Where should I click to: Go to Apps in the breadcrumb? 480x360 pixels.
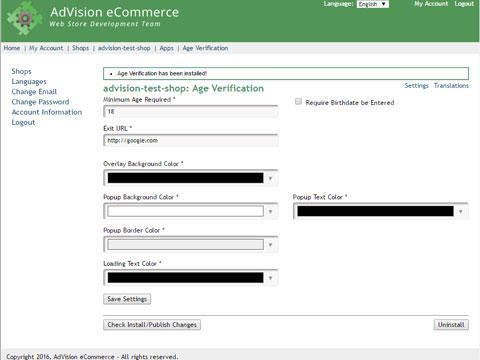tap(166, 48)
